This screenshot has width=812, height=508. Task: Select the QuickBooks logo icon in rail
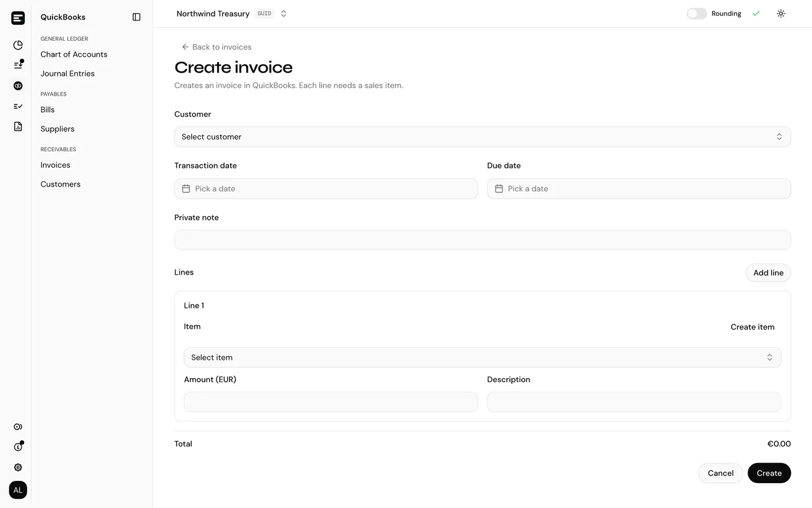[x=18, y=86]
